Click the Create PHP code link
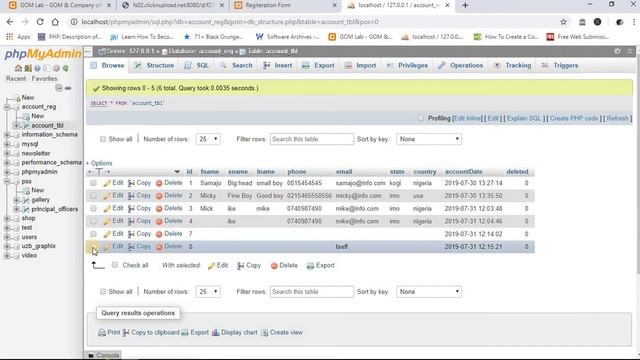 point(574,118)
